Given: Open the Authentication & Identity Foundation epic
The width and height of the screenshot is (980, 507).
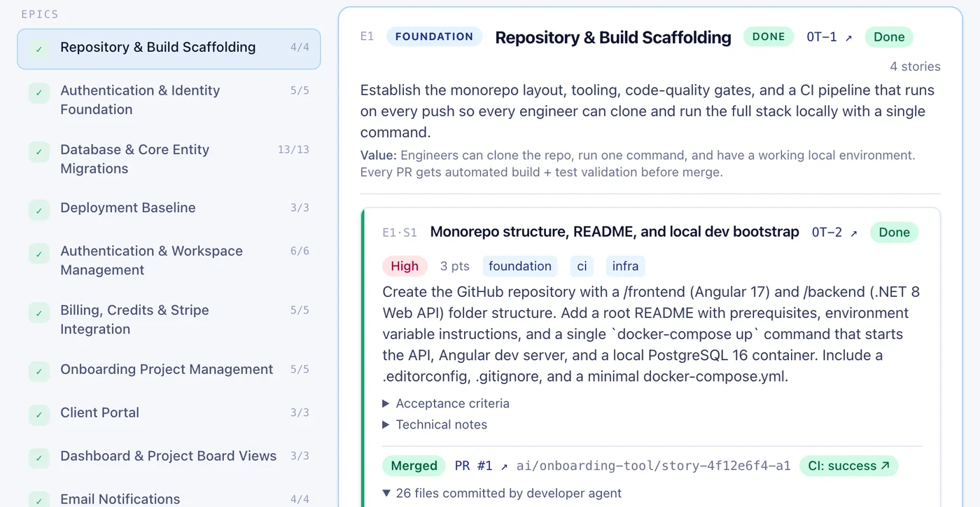Looking at the screenshot, I should click(169, 100).
